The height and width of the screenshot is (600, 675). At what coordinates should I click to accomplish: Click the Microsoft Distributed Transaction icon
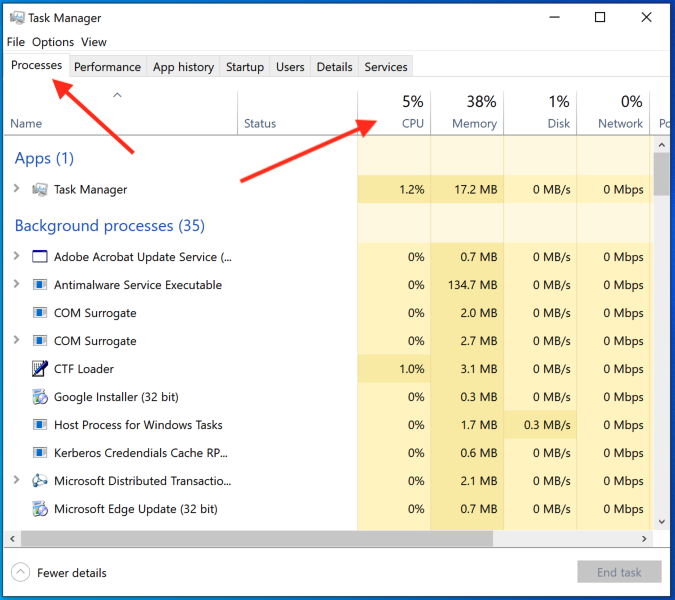pyautogui.click(x=40, y=481)
